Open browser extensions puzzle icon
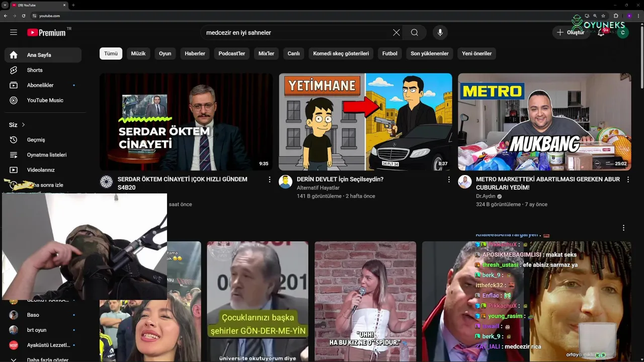 616,16
